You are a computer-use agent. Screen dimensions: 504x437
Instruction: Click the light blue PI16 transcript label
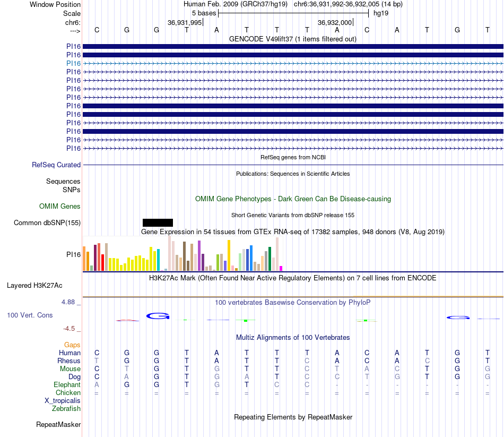73,63
